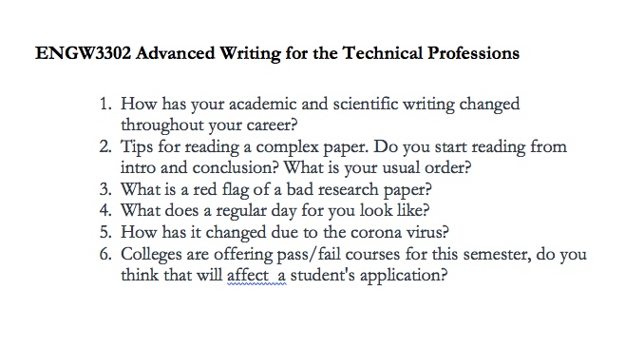Click the underlined word 'affect'
This screenshot has width=644, height=348.
(x=248, y=275)
